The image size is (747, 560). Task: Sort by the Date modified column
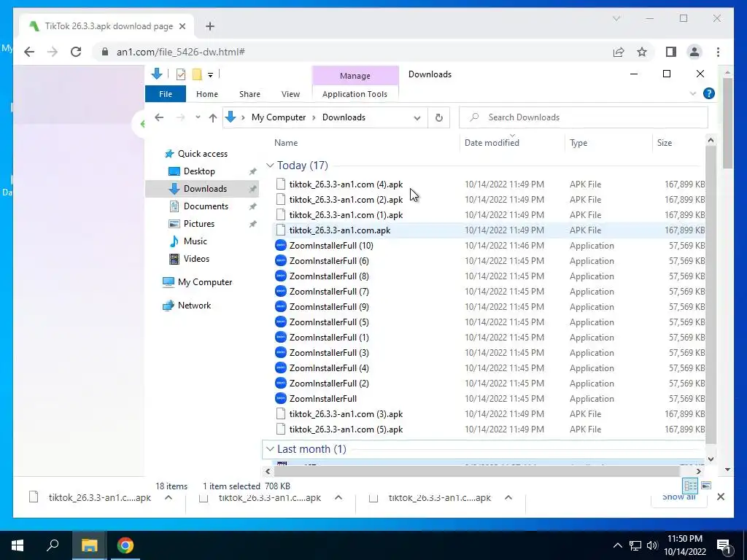coord(492,142)
